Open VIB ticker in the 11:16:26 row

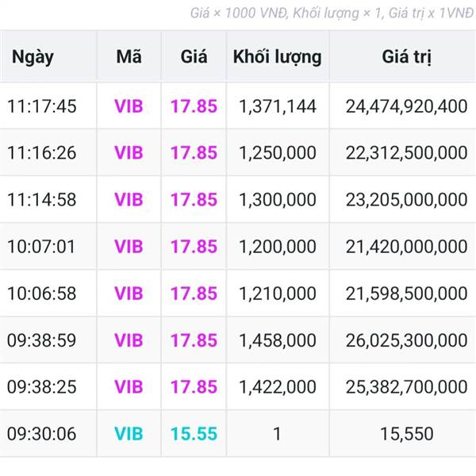coord(129,152)
